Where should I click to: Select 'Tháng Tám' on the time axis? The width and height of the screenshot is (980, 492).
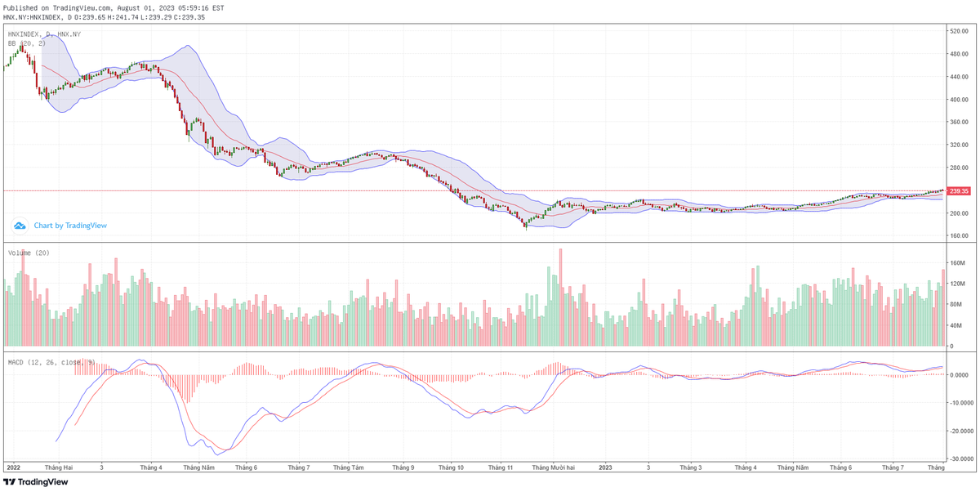click(348, 468)
